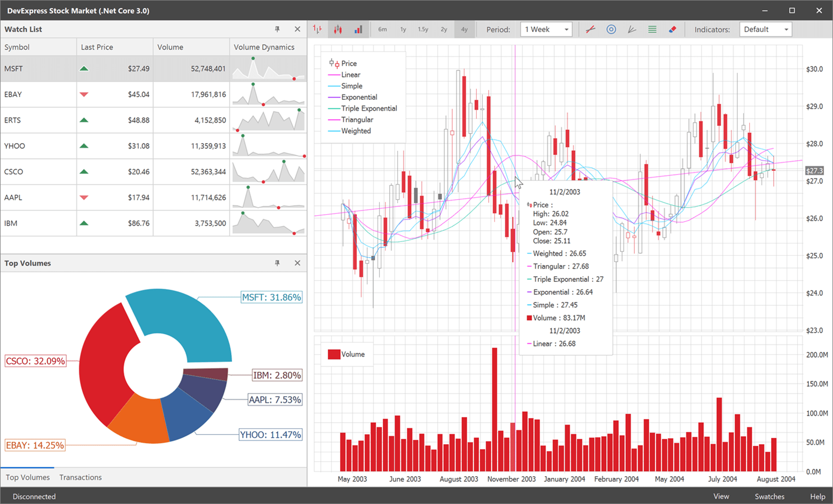The width and height of the screenshot is (833, 504).
Task: Click the red Volume legend swatch
Action: pos(334,354)
